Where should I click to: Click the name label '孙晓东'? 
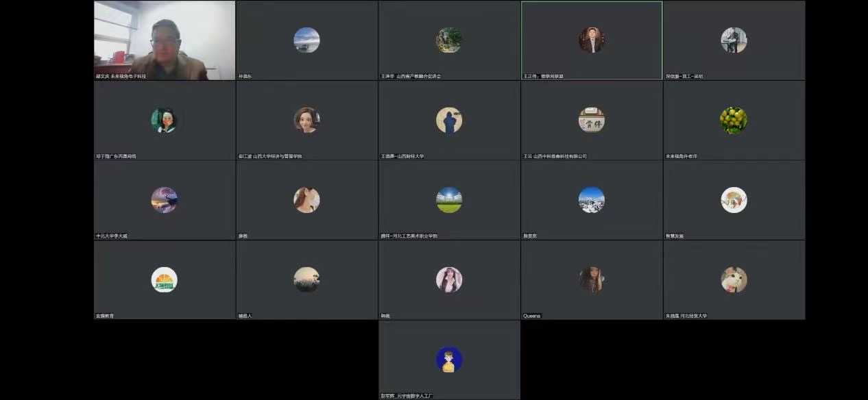pos(245,77)
